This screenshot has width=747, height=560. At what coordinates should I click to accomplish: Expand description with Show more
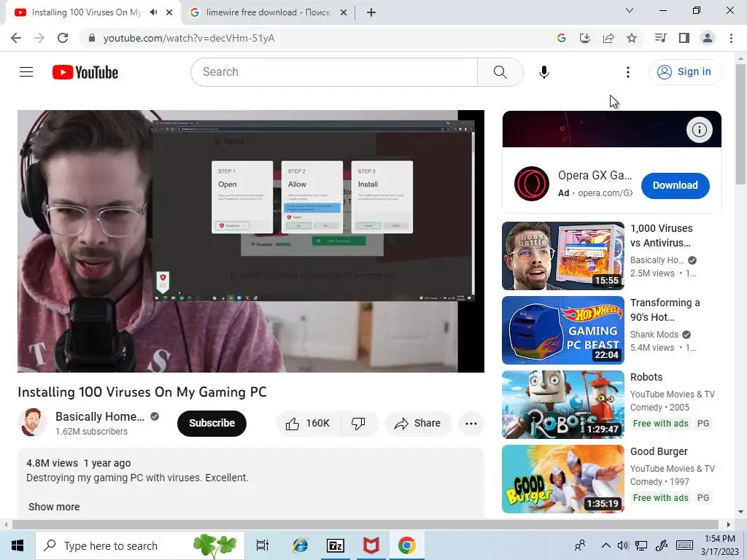coord(54,507)
